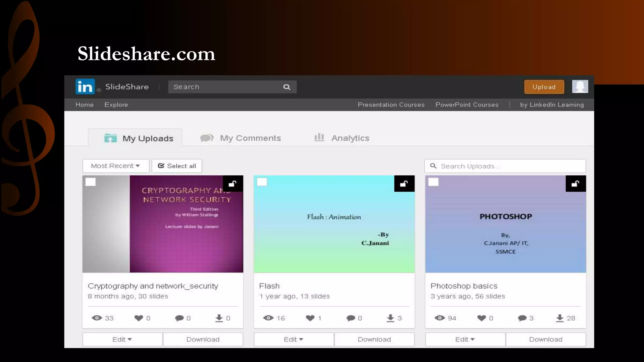Download the Cryptography presentation

coord(203,339)
